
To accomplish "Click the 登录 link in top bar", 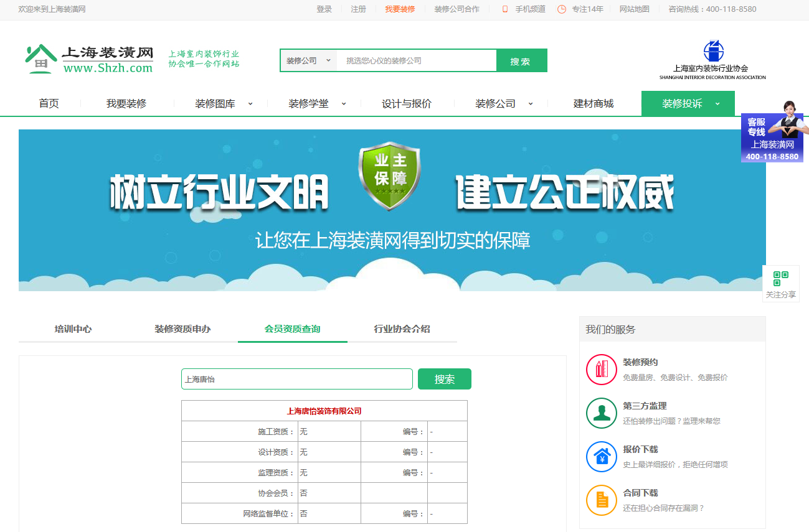I will [x=324, y=9].
